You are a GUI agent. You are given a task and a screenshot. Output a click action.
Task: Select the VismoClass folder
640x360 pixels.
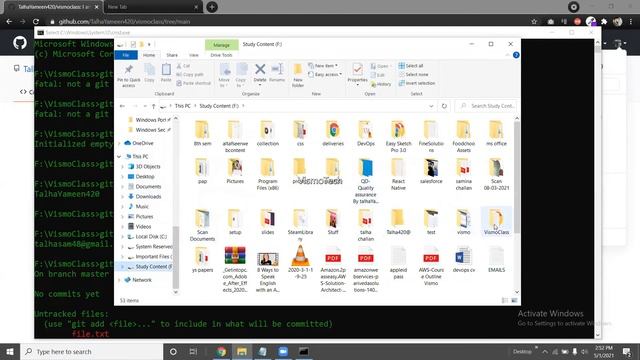[496, 222]
